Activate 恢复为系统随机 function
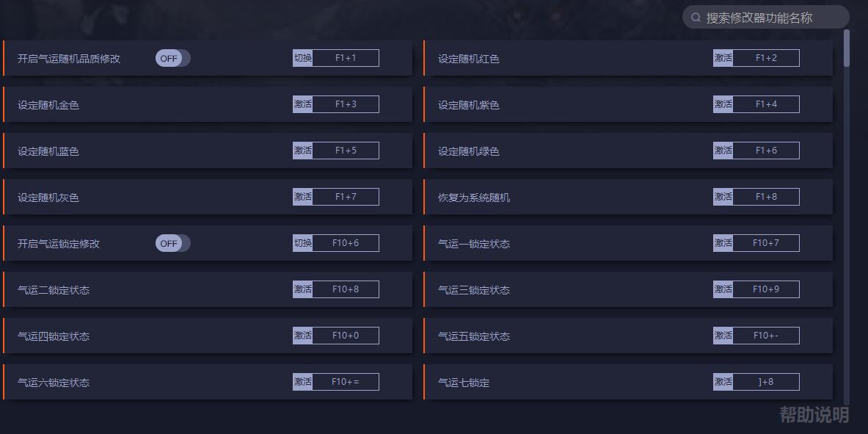Viewport: 868px width, 434px height. pyautogui.click(x=723, y=197)
